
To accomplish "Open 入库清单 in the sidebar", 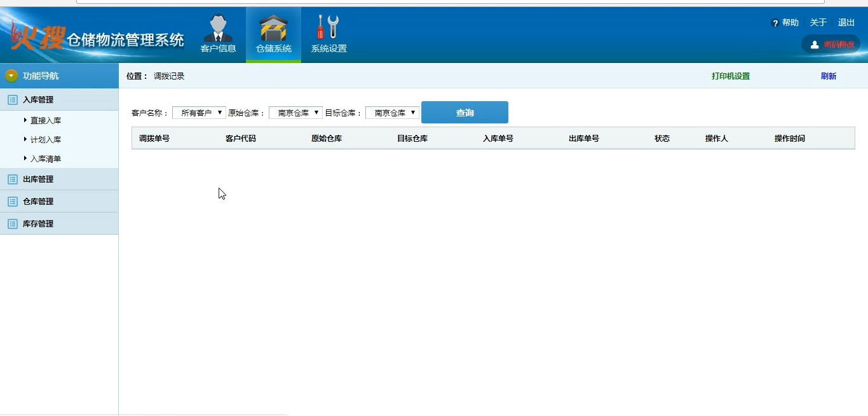I will tap(46, 159).
